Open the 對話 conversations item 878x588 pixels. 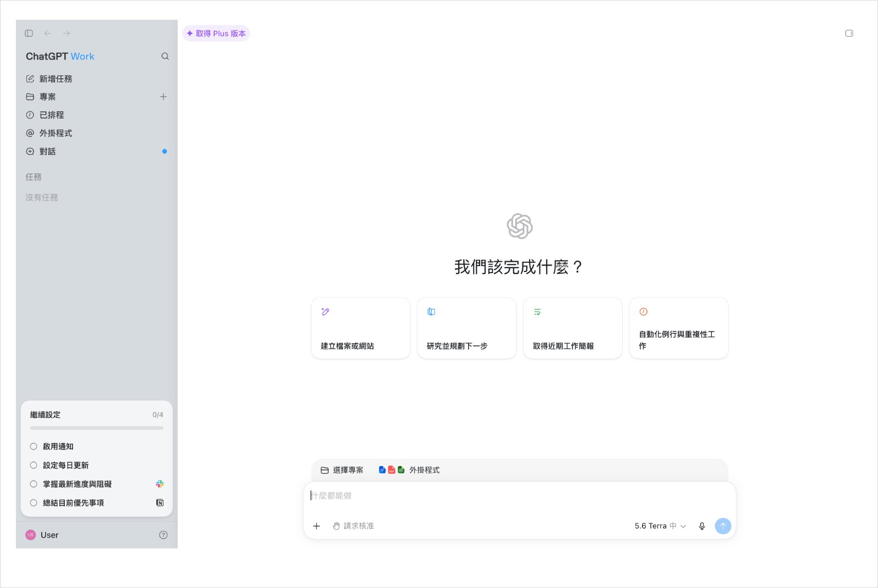(x=97, y=151)
